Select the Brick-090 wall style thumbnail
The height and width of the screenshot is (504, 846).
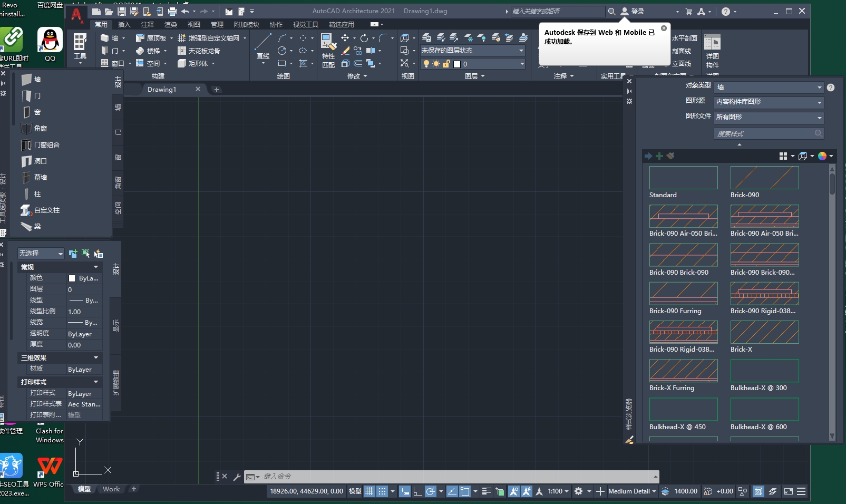[x=765, y=178]
